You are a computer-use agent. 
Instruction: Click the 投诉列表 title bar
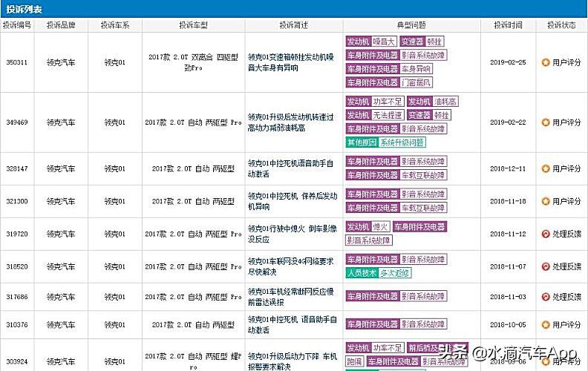point(294,9)
